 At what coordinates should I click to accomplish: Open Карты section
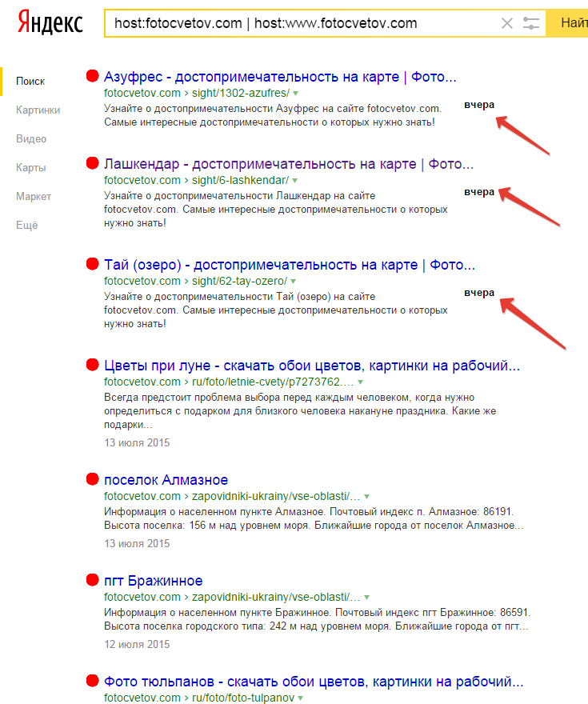point(31,167)
